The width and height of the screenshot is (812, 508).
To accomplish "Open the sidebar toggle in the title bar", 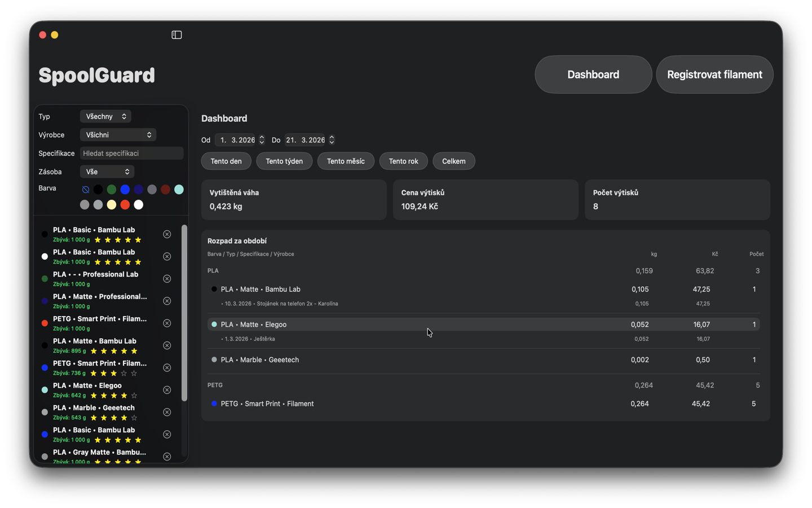I will click(176, 34).
